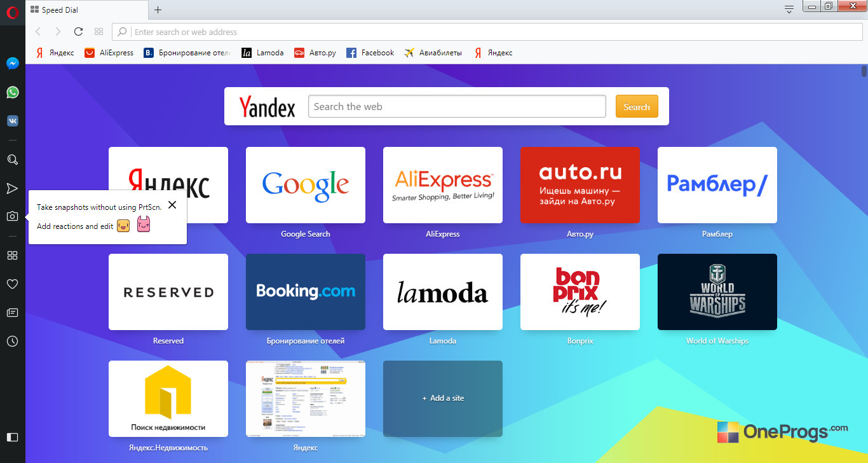Select the Speed Dial tab

pyautogui.click(x=86, y=10)
